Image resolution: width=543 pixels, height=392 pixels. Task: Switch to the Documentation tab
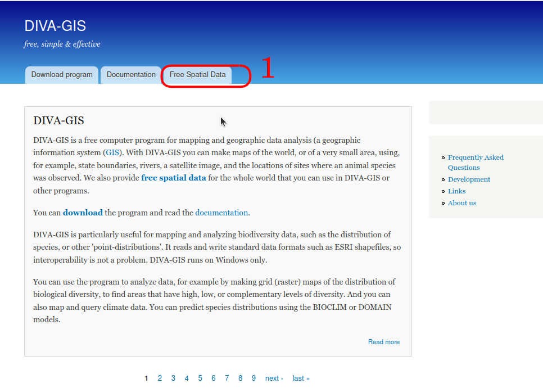(131, 75)
